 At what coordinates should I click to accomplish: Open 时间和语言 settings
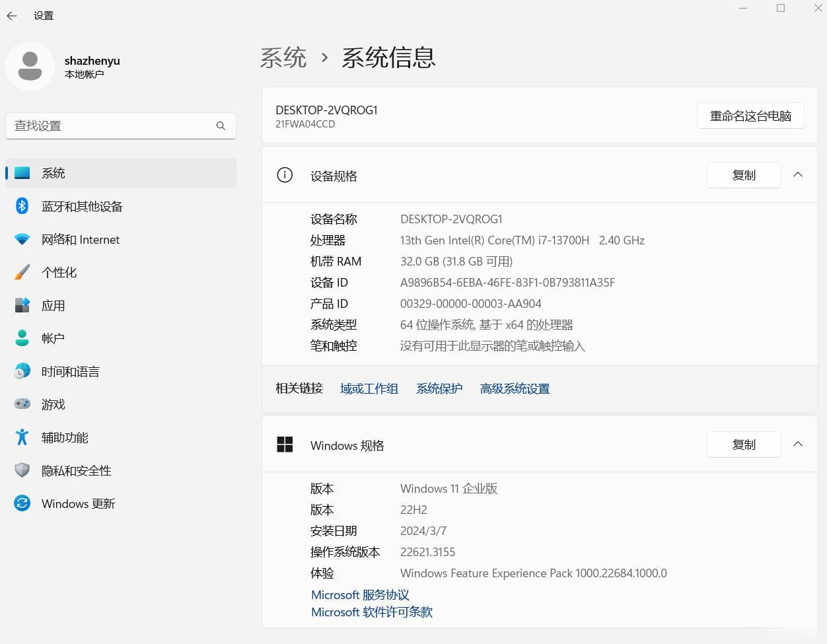pos(121,371)
